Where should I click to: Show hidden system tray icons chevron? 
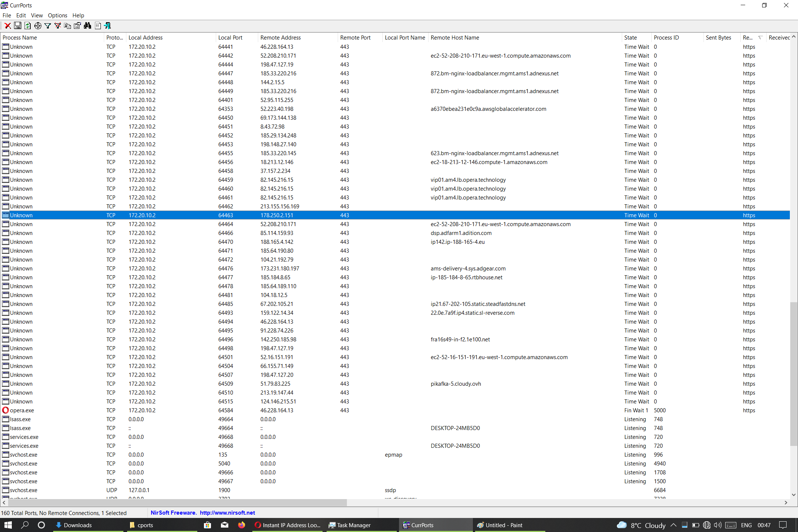coord(673,525)
